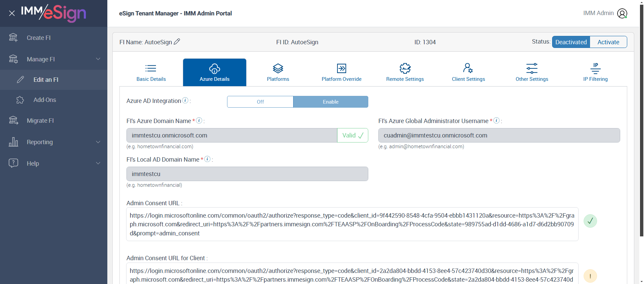Click the Other Settings sliders icon
644x284 pixels.
(x=532, y=68)
